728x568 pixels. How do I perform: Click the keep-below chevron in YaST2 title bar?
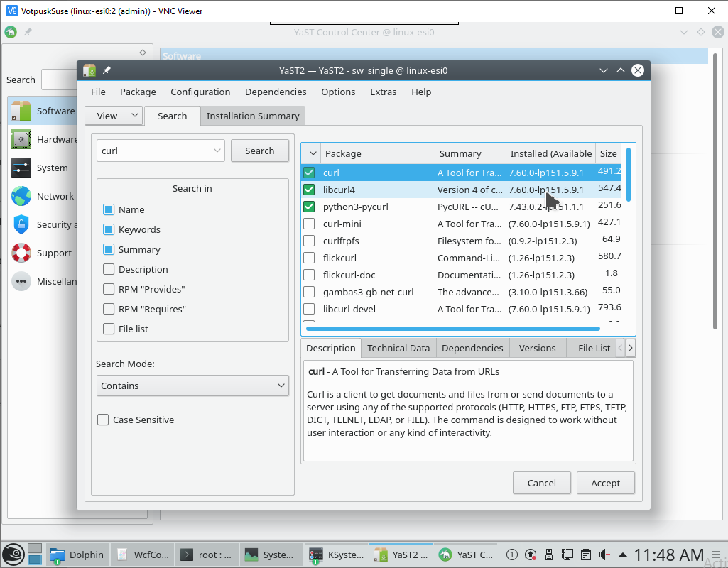603,70
